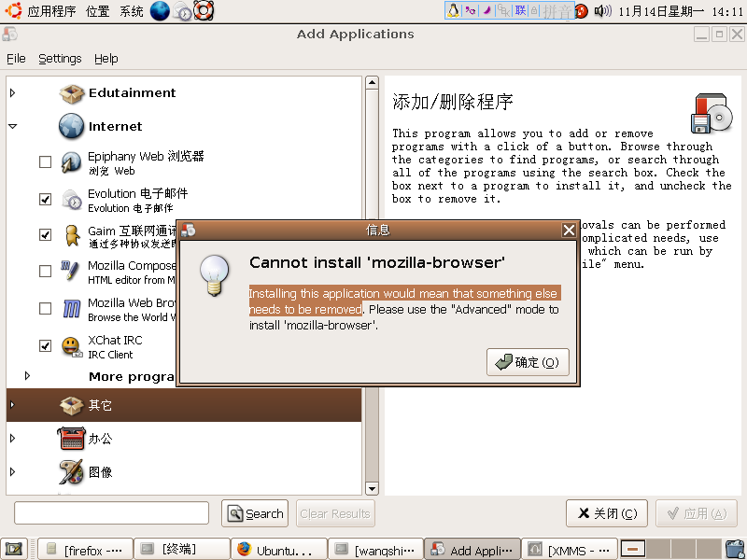
Task: Click the Add Applications window title icon
Action: pos(9,35)
